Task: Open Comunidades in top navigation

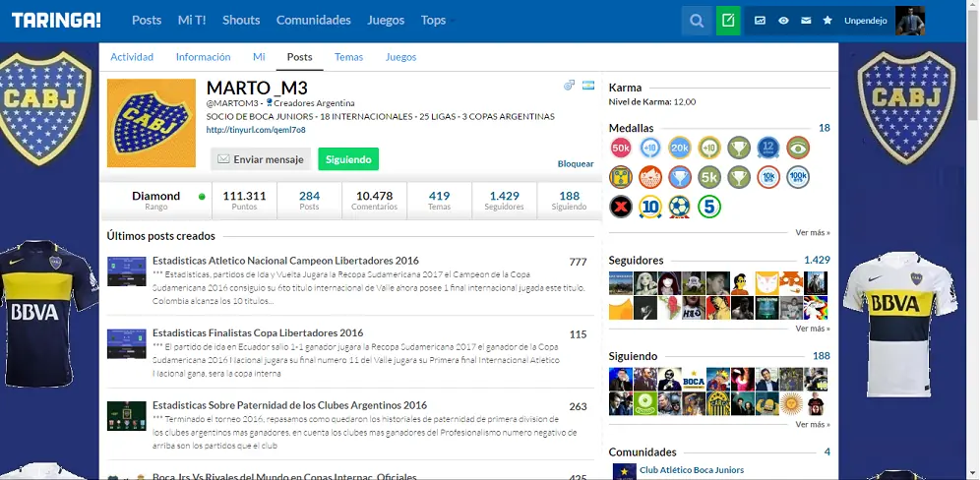Action: pyautogui.click(x=314, y=21)
